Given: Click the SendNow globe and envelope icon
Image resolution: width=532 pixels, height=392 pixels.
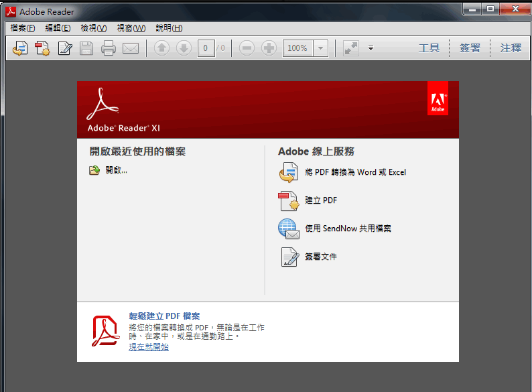Looking at the screenshot, I should click(x=289, y=228).
